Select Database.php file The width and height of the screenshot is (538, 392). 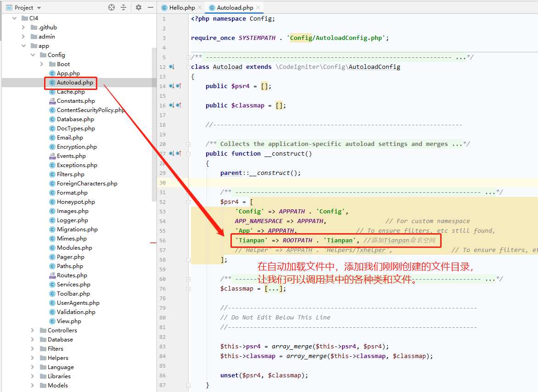[x=75, y=119]
